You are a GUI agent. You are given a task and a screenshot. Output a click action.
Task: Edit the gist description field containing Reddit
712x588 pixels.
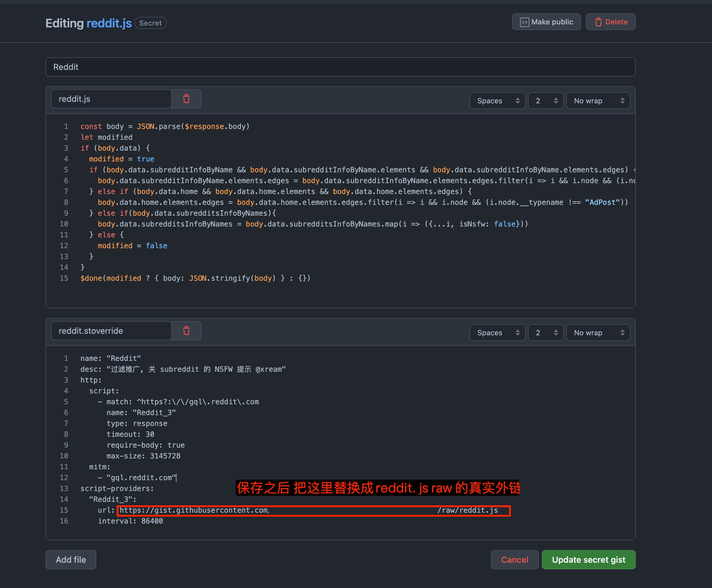340,67
